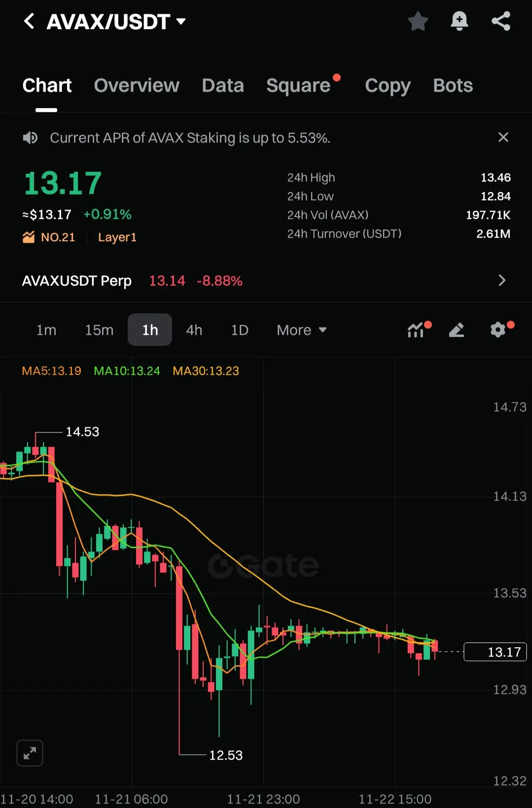Tap the 11-21 06:00 time label
The image size is (532, 808).
click(131, 799)
